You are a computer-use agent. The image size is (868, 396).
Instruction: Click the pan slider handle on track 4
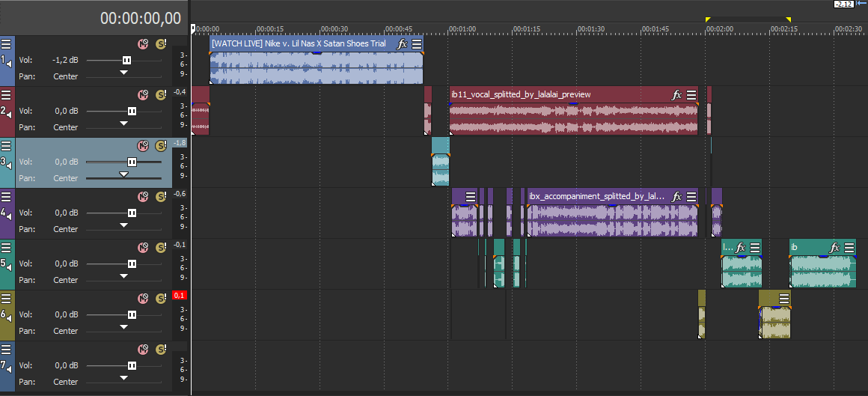pyautogui.click(x=124, y=225)
